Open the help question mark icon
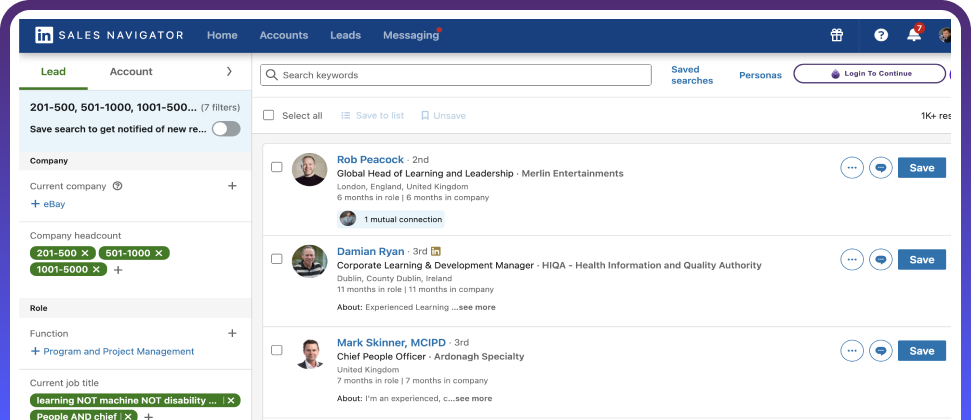The height and width of the screenshot is (420, 971). 881,35
